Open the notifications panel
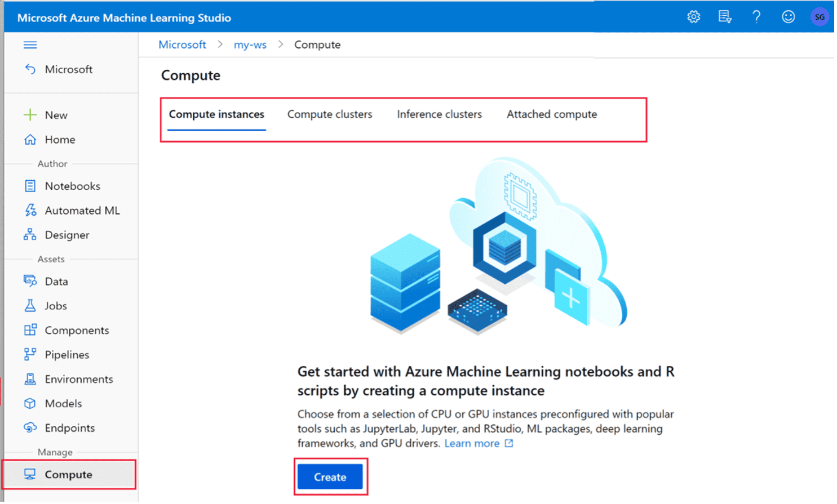Viewport: 837px width, 504px height. pyautogui.click(x=725, y=16)
